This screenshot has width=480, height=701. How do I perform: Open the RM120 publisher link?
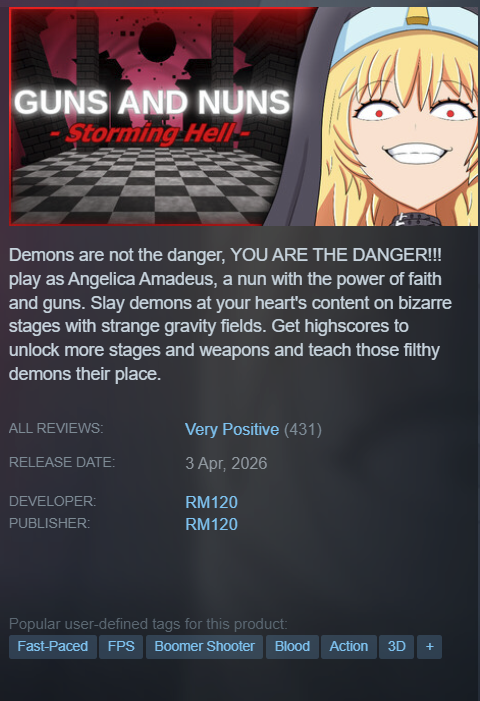pyautogui.click(x=211, y=524)
